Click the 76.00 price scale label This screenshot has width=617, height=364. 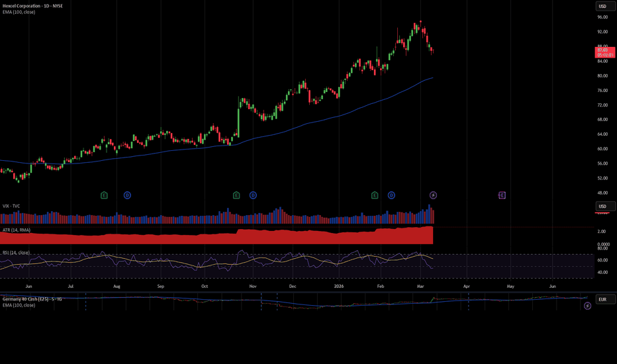602,91
